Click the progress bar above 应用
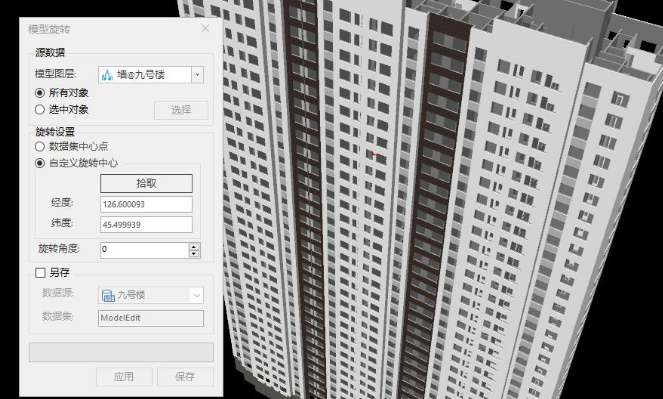663x399 pixels. [121, 352]
